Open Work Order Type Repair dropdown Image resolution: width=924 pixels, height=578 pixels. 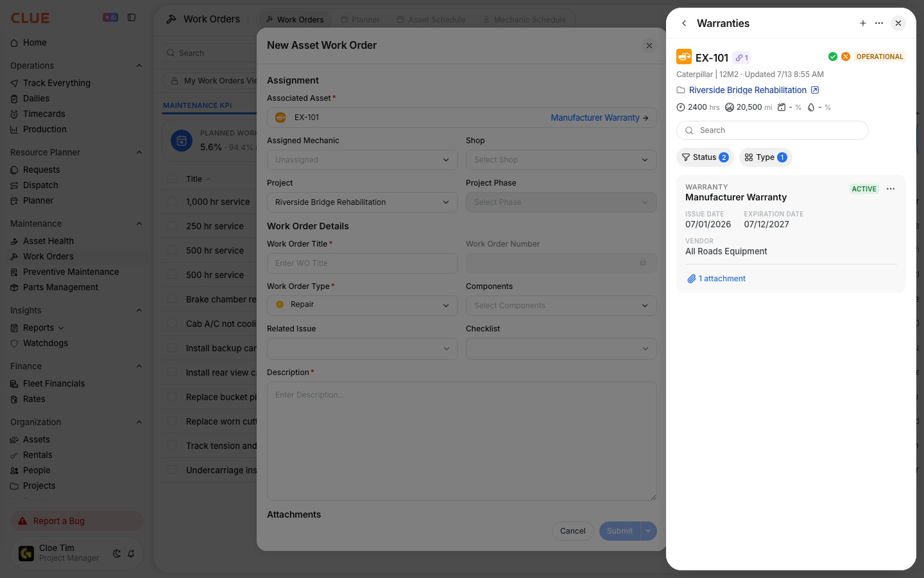pyautogui.click(x=363, y=305)
